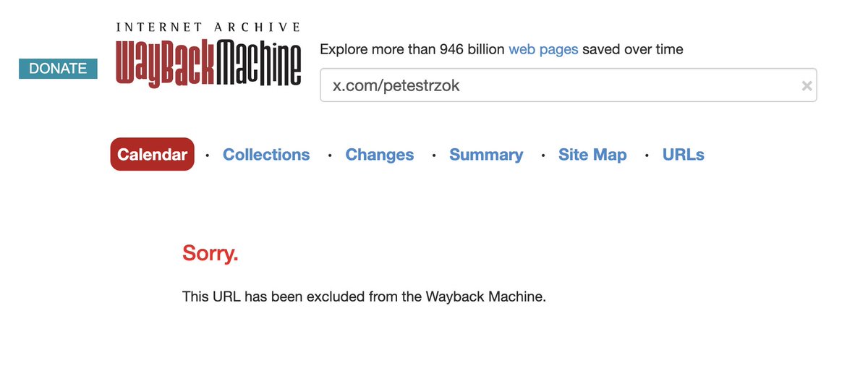Switch to the URLs tab
This screenshot has width=868, height=384.
pos(684,155)
